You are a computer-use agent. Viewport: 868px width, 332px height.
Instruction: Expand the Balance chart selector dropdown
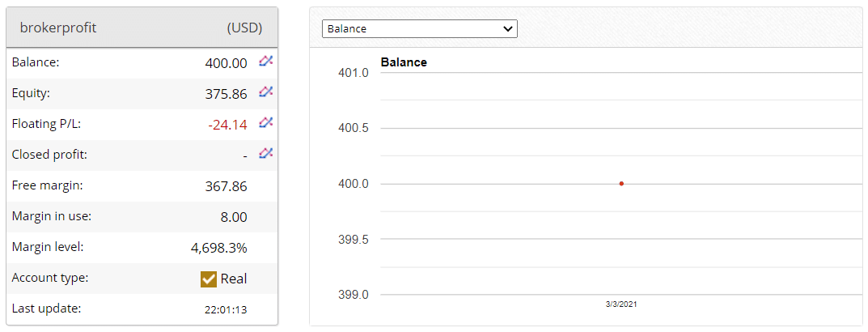(x=420, y=29)
